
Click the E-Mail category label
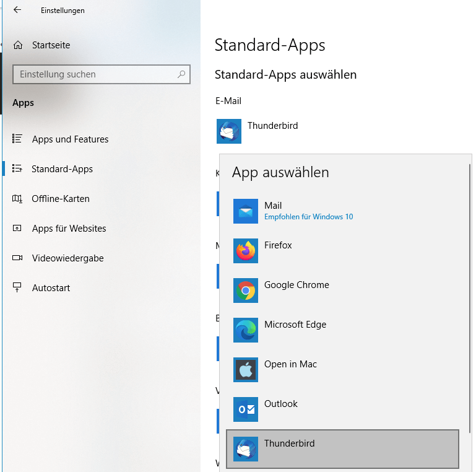[228, 101]
